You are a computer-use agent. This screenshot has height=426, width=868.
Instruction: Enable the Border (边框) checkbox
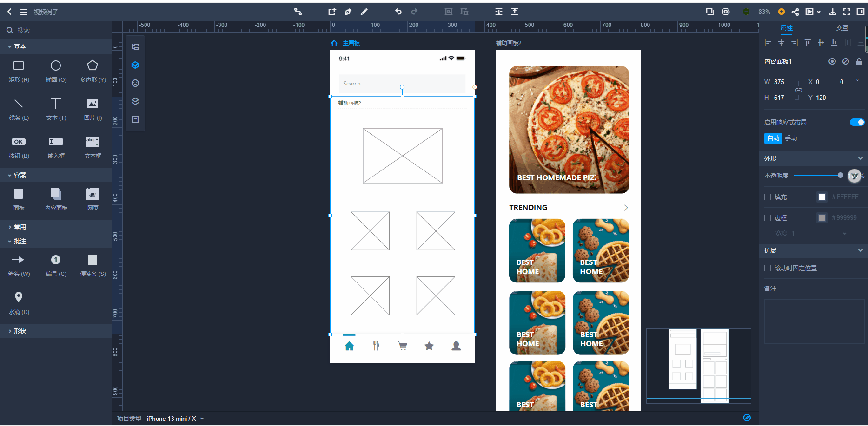768,218
